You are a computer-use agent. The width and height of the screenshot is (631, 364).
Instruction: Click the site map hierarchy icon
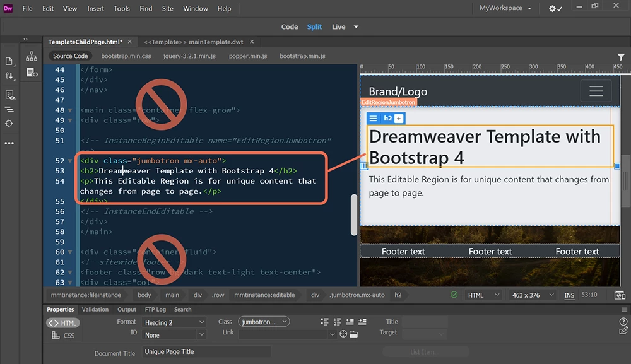[32, 56]
